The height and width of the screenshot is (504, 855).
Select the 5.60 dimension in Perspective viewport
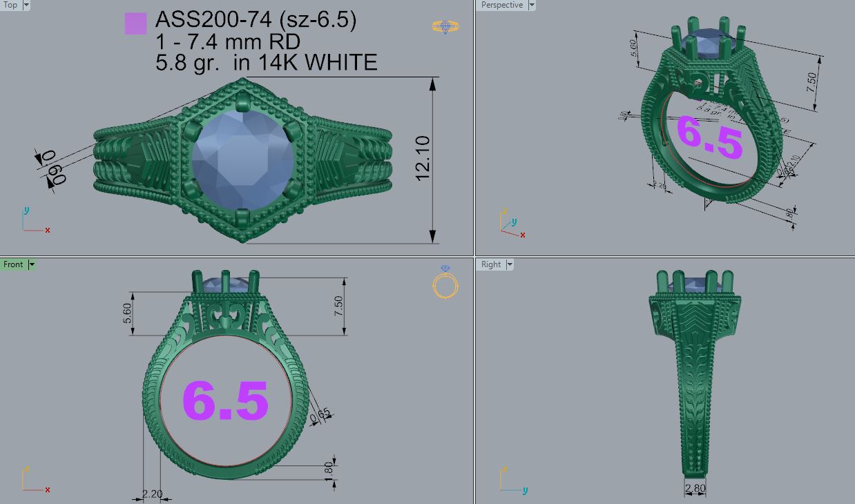(x=633, y=48)
